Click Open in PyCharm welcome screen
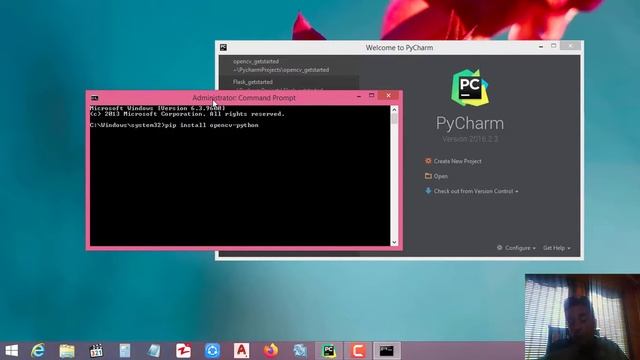 coord(436,176)
